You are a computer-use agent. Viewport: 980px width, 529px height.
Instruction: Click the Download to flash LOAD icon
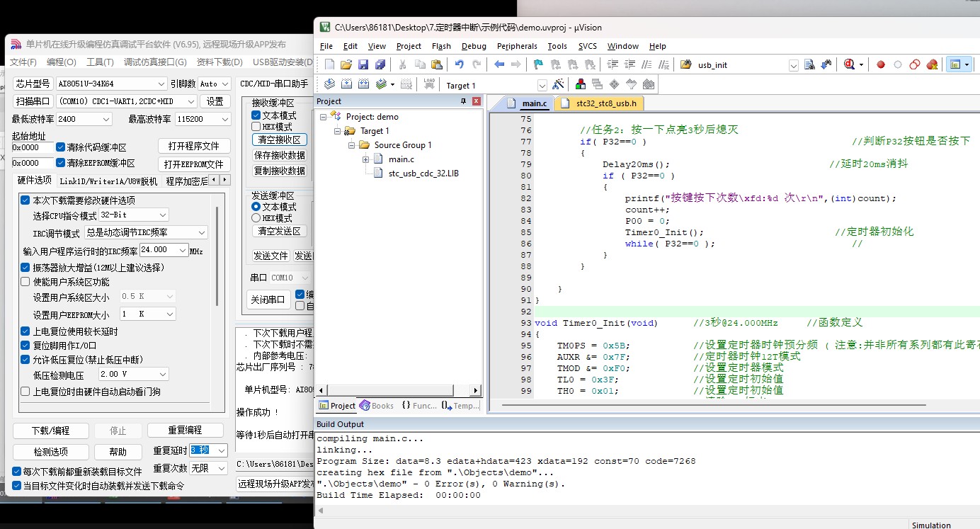(429, 85)
